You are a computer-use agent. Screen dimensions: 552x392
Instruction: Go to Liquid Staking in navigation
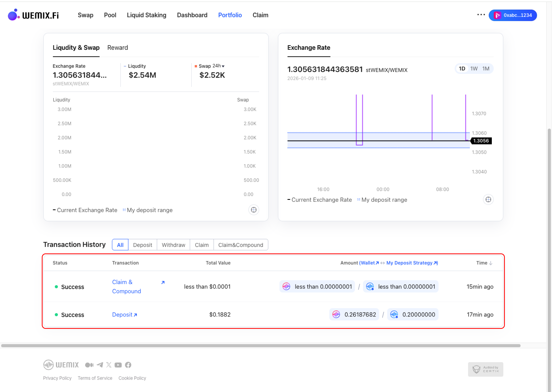(146, 15)
